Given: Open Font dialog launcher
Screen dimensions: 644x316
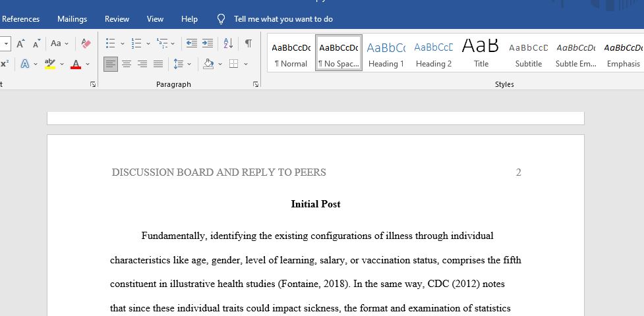Looking at the screenshot, I should click(x=93, y=84).
